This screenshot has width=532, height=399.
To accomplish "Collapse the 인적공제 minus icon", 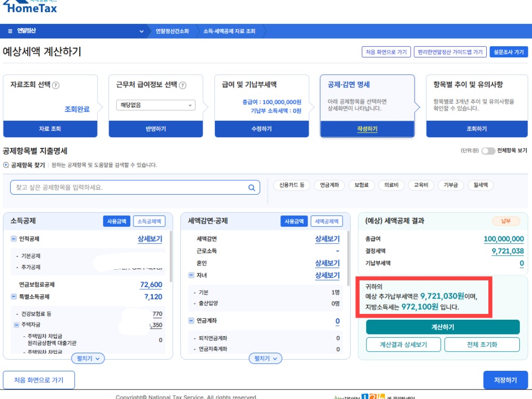I will [x=14, y=239].
